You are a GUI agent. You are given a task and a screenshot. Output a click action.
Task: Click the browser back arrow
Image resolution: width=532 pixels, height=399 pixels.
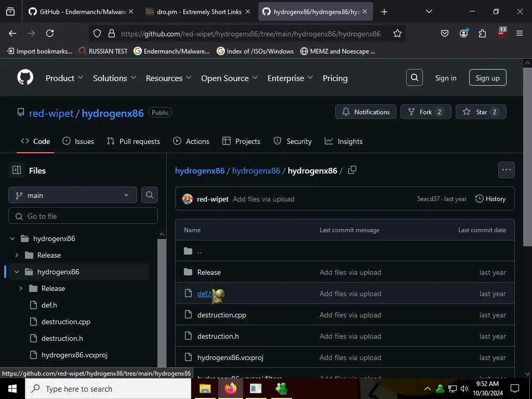(x=12, y=33)
